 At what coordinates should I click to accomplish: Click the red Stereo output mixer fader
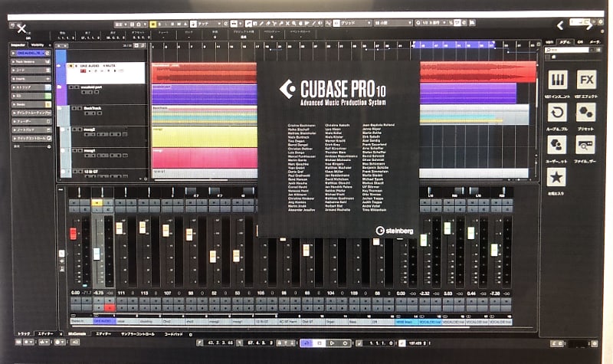pyautogui.click(x=73, y=234)
